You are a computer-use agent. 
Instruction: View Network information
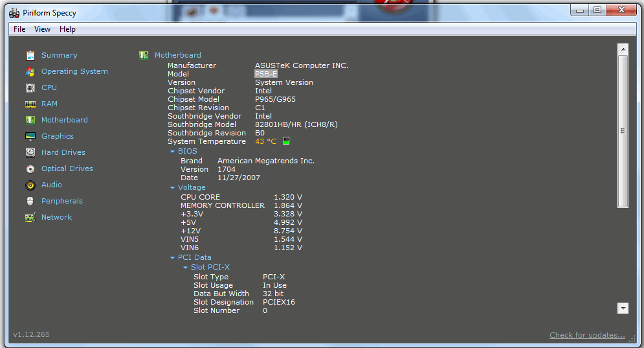coord(56,217)
